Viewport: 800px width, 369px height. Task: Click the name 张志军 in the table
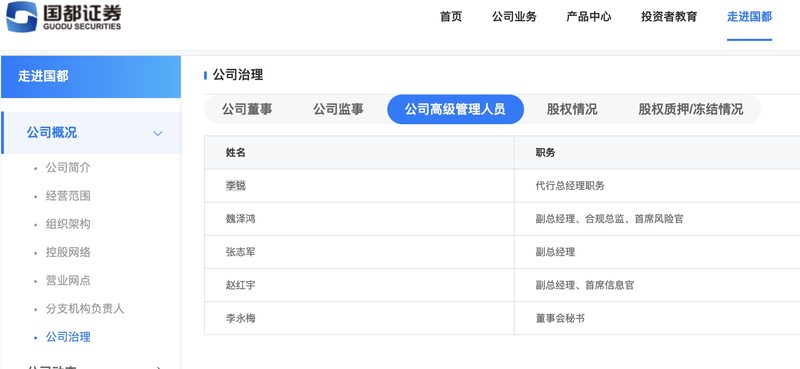tap(240, 252)
